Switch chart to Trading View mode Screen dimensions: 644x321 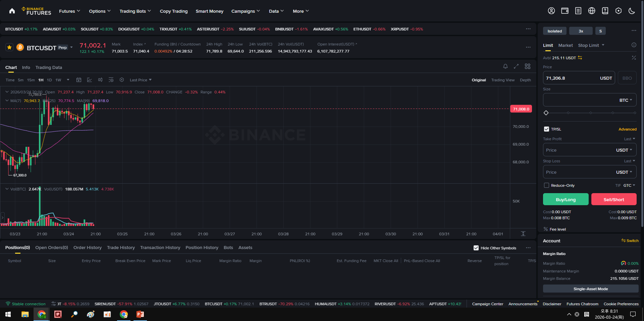(x=503, y=80)
